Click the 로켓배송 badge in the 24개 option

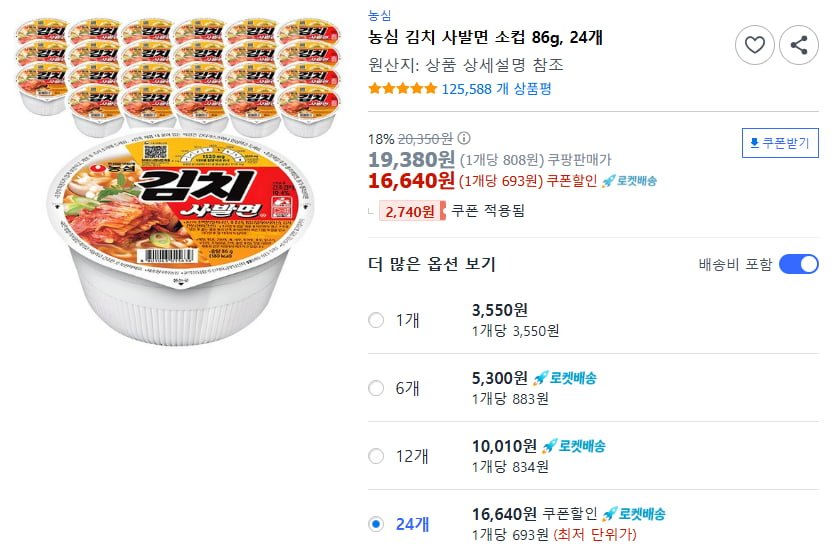click(634, 514)
